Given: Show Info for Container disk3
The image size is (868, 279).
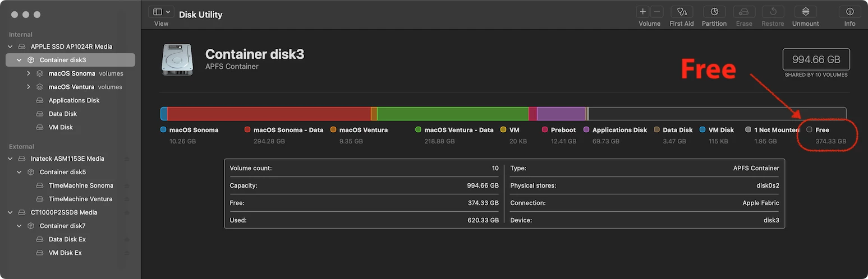Looking at the screenshot, I should pos(850,12).
